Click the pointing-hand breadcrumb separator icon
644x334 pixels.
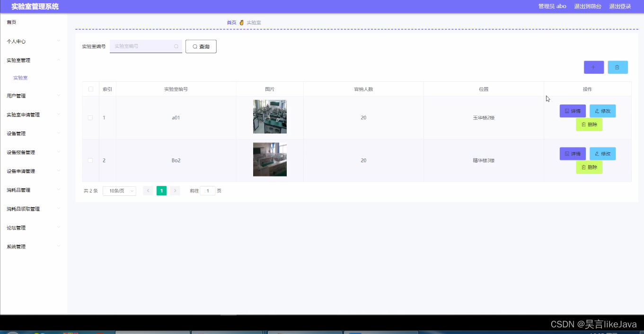coord(241,23)
